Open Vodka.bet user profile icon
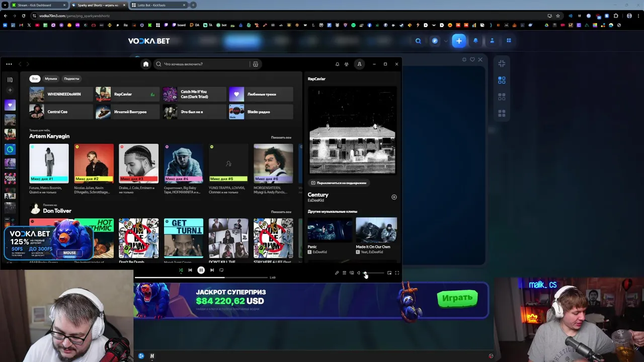The height and width of the screenshot is (362, 644). tap(492, 41)
